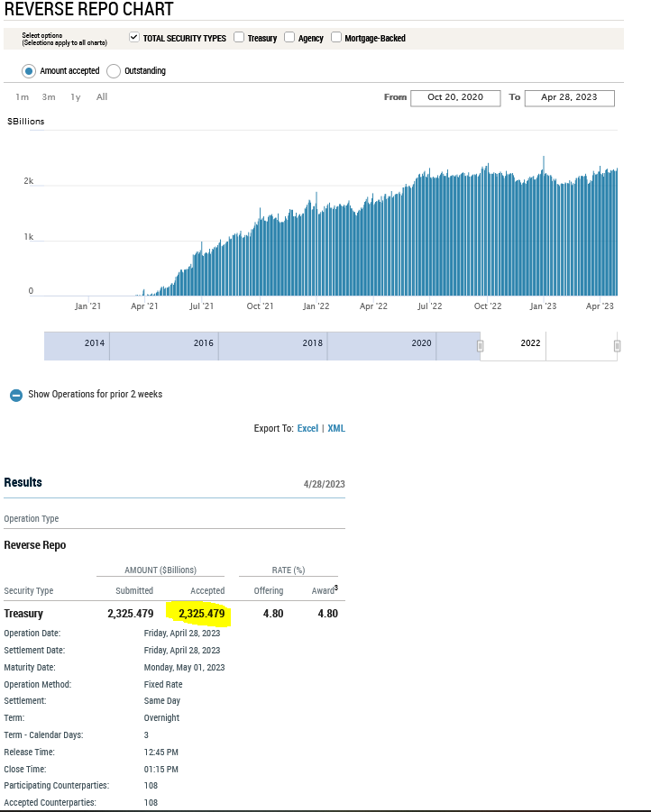Click the Overnight term value
This screenshot has width=651, height=812.
tap(161, 717)
